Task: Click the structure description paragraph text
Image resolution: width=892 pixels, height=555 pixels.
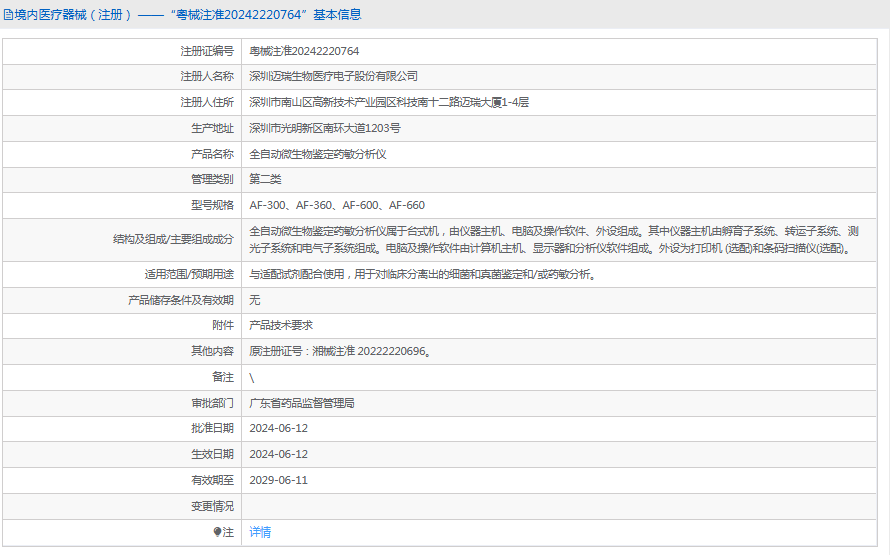Action: [x=554, y=239]
